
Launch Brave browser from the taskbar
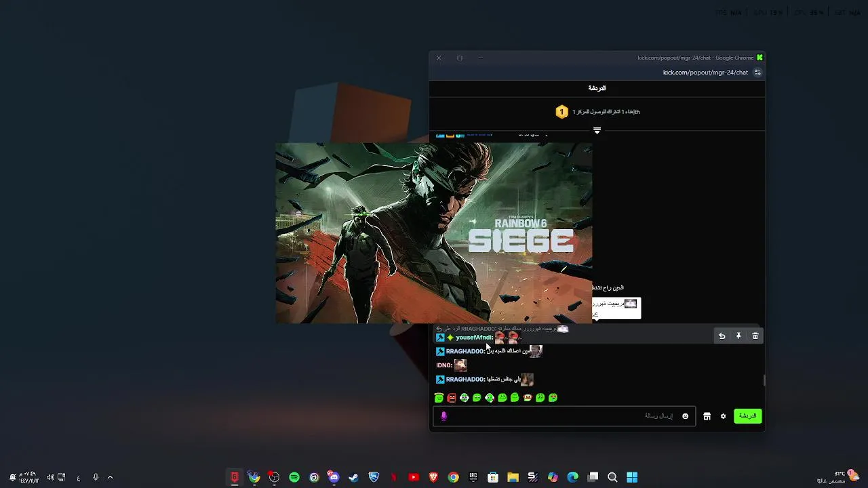click(x=433, y=477)
